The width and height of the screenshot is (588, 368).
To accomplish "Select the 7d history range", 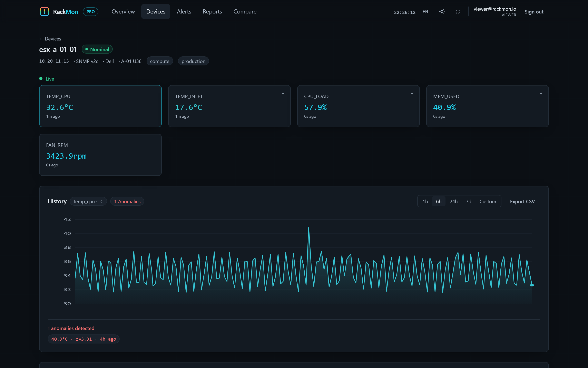I will (468, 201).
